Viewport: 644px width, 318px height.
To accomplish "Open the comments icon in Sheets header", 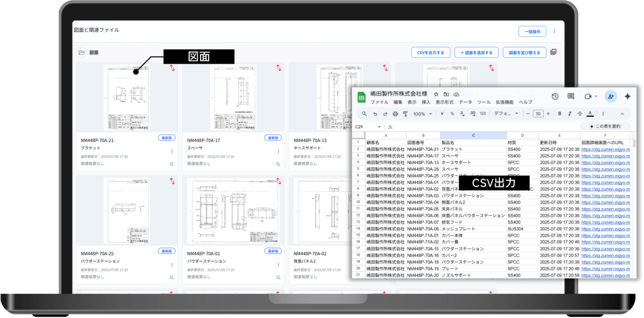I will tap(571, 96).
